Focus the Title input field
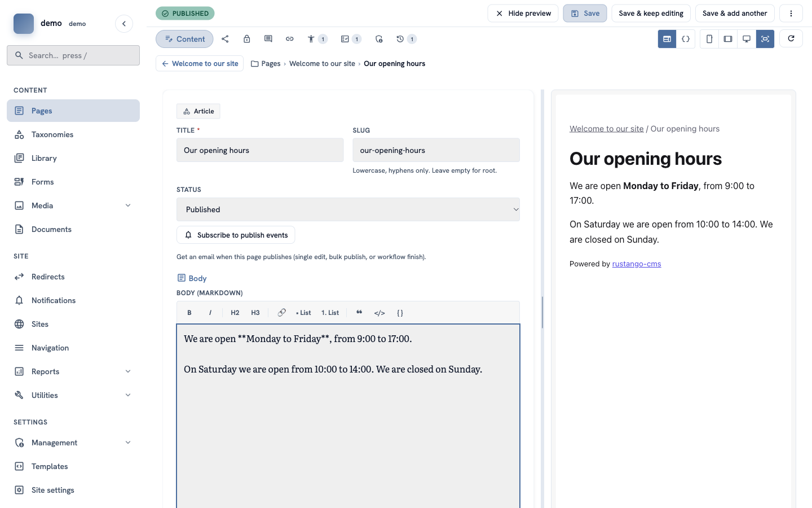This screenshot has height=508, width=812. 260,150
